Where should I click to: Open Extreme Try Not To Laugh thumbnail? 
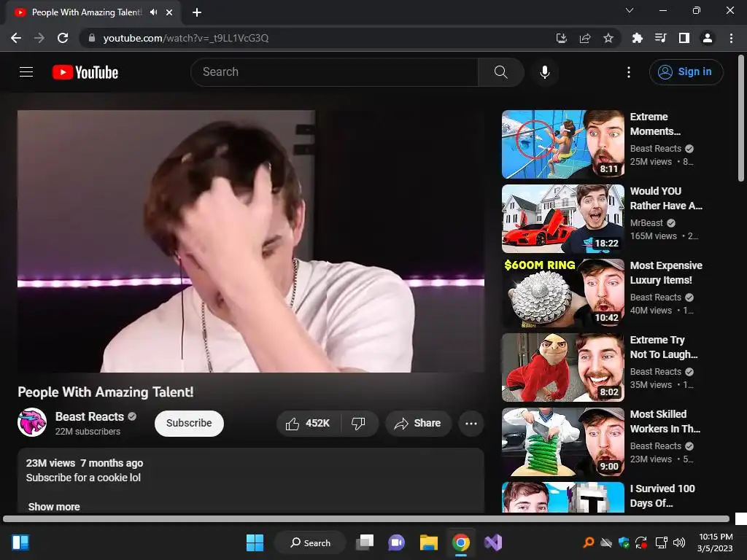tap(562, 367)
